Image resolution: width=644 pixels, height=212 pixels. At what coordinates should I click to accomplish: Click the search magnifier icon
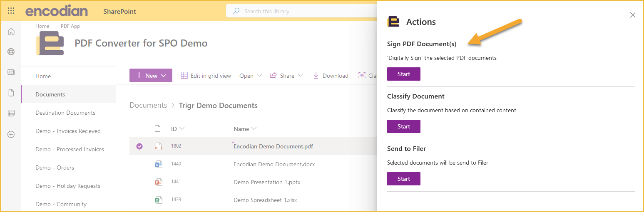236,11
